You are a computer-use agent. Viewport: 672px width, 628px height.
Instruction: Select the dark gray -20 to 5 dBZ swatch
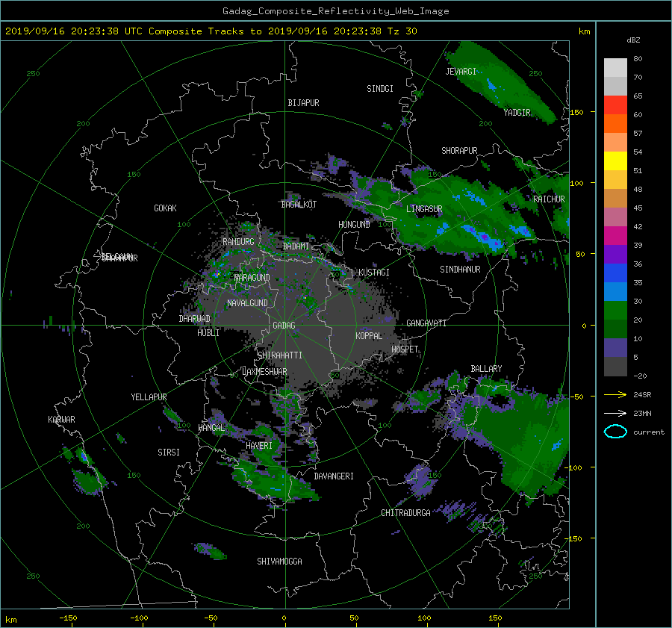(615, 367)
